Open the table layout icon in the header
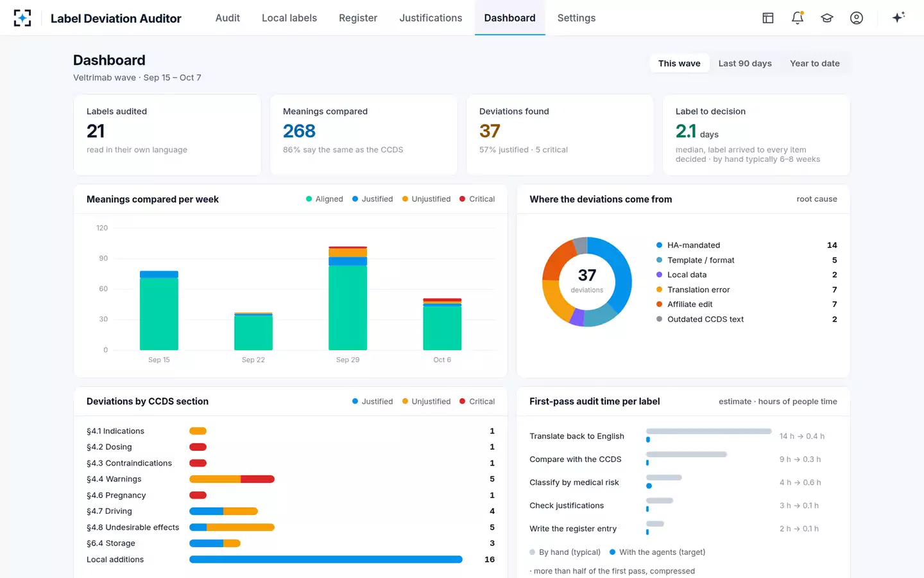Image resolution: width=924 pixels, height=578 pixels. pos(768,18)
